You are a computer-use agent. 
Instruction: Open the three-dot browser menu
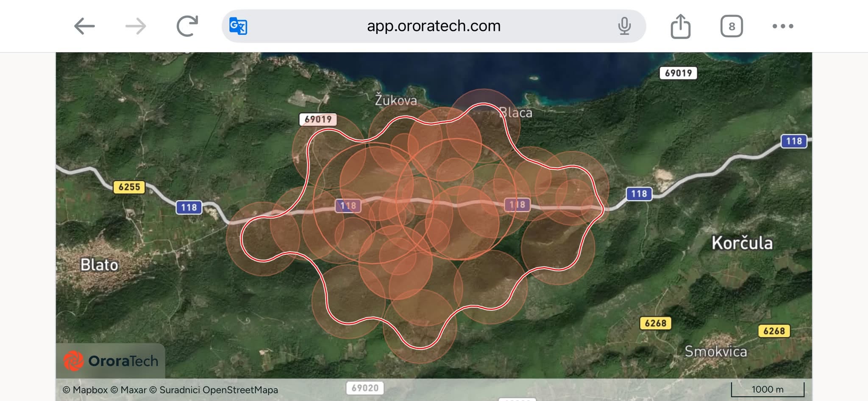coord(783,26)
